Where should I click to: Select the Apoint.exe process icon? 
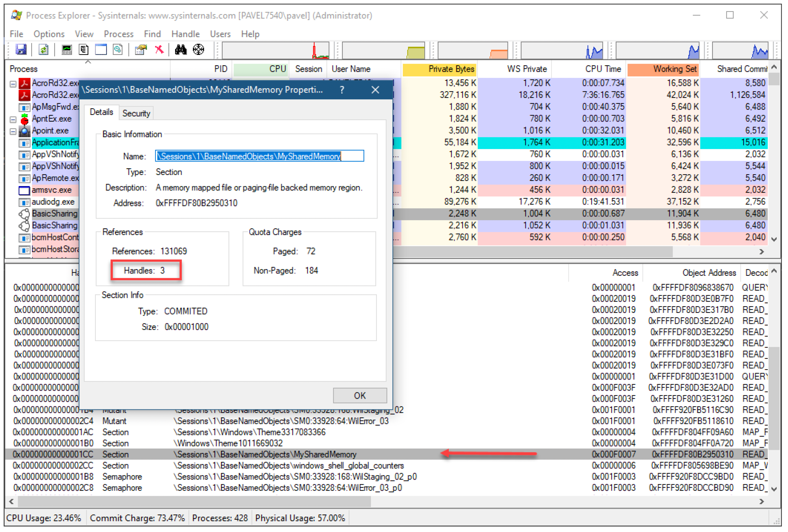pos(24,131)
